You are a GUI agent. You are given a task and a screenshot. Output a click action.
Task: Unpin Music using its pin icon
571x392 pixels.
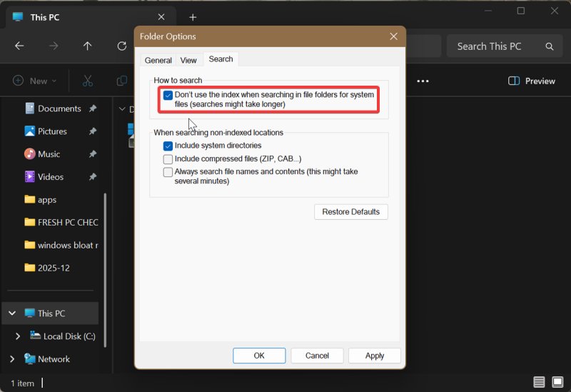tap(93, 154)
